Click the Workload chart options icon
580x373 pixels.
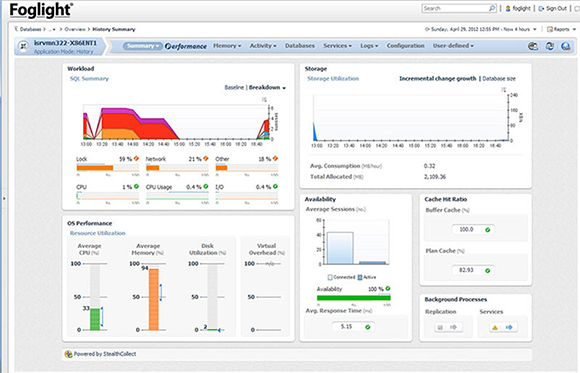264,100
